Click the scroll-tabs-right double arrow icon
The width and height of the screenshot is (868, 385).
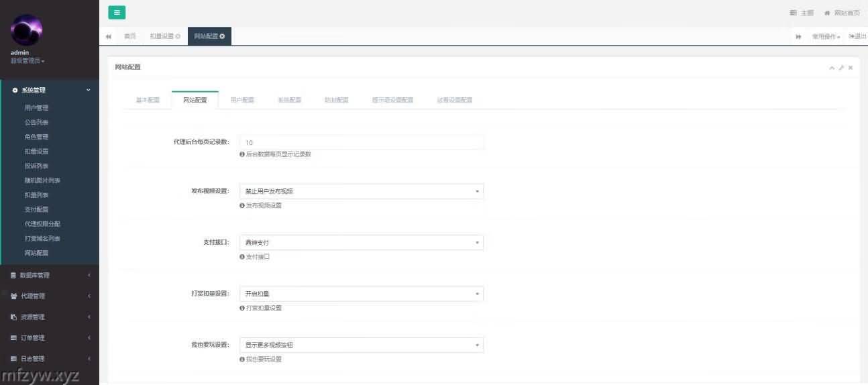[798, 36]
